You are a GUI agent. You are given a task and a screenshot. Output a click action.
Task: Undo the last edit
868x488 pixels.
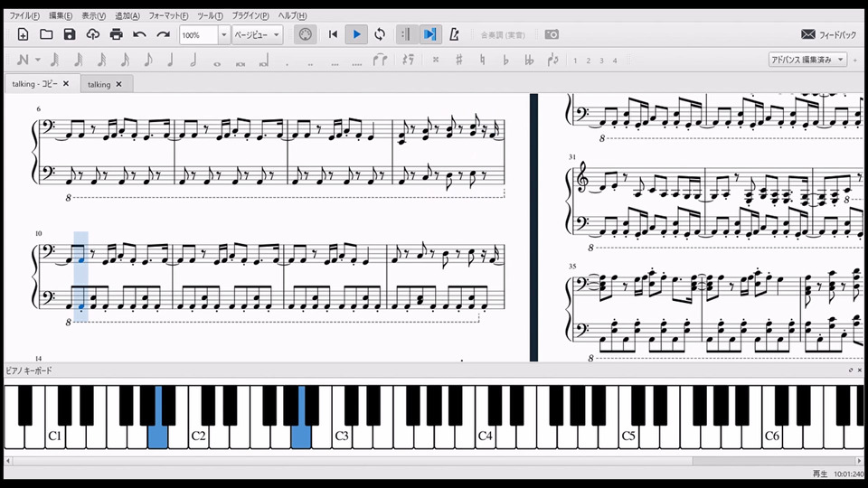139,34
